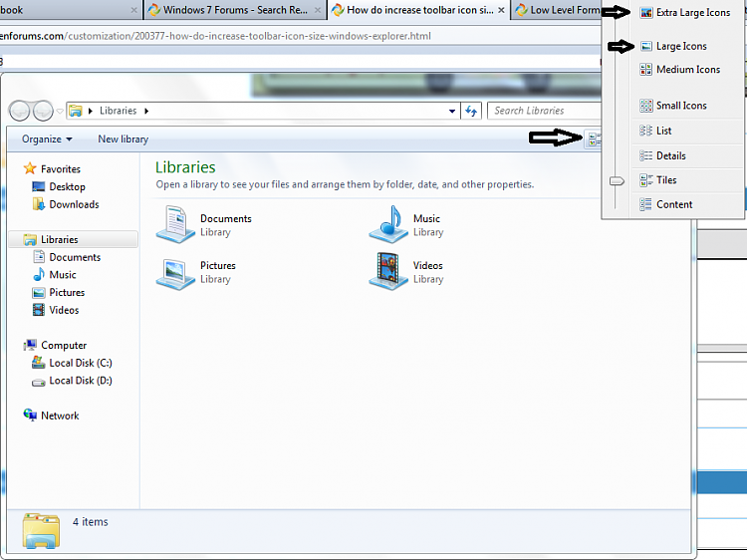Select the Music library tile icon

(x=388, y=224)
